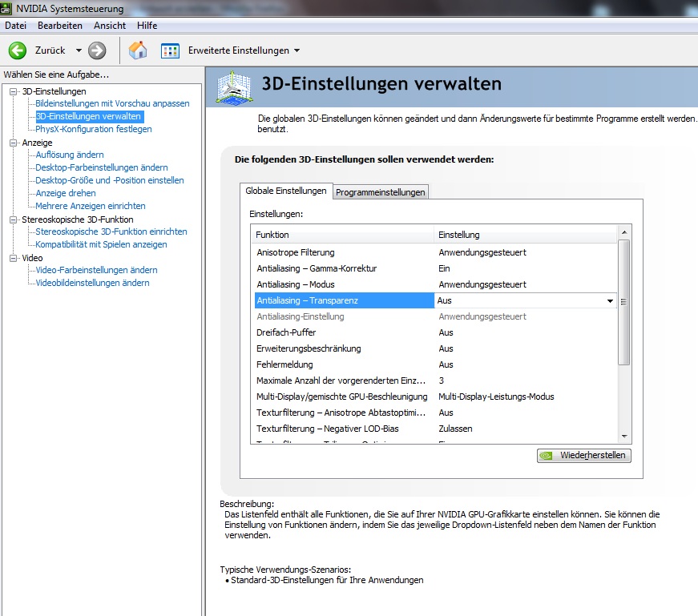Open PhysX-Konfiguration festlegen link
This screenshot has height=616, width=698.
(93, 129)
